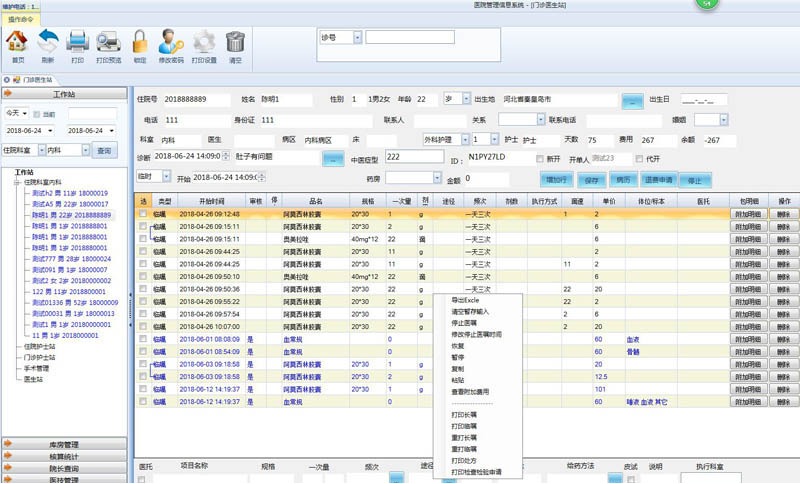Tick checkbox of 2018-04-26 09:44:25 second row

143,264
